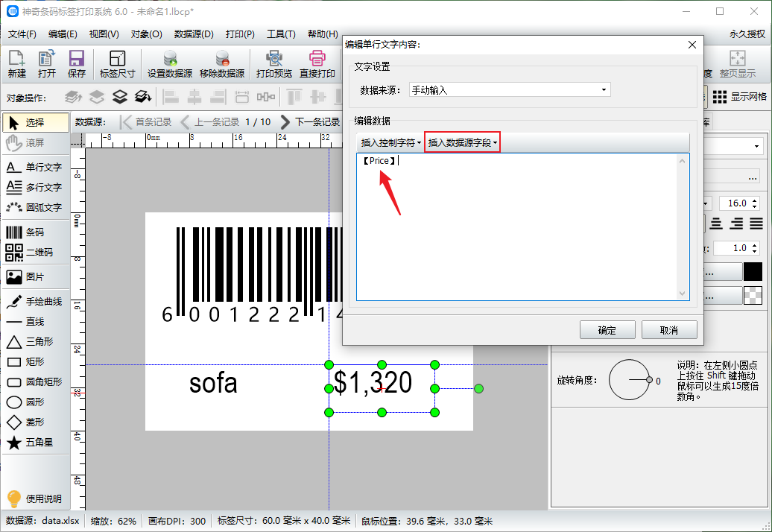Go to 上一条记录 previous record
Screen dimensions: 772x532
[210, 122]
